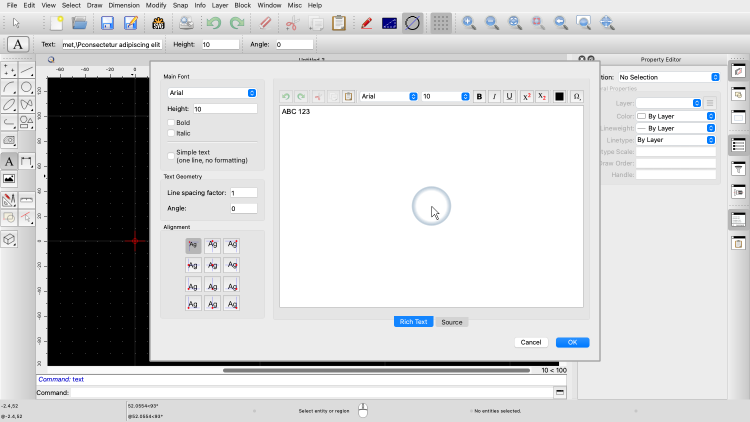
Task: Insert special character with omega button
Action: tap(576, 97)
